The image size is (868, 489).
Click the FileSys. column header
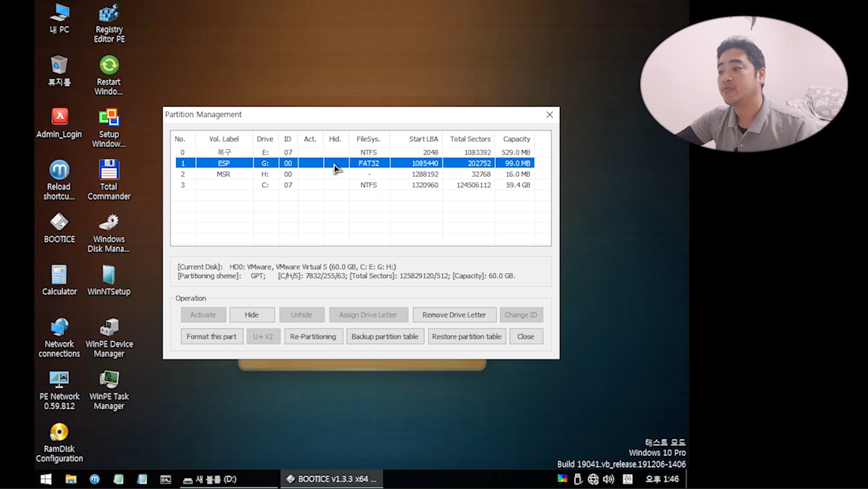pyautogui.click(x=369, y=139)
